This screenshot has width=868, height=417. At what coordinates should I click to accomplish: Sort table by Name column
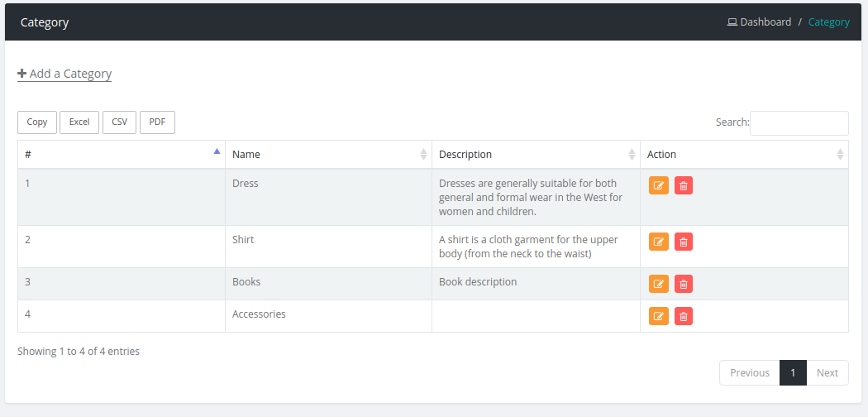coord(328,155)
